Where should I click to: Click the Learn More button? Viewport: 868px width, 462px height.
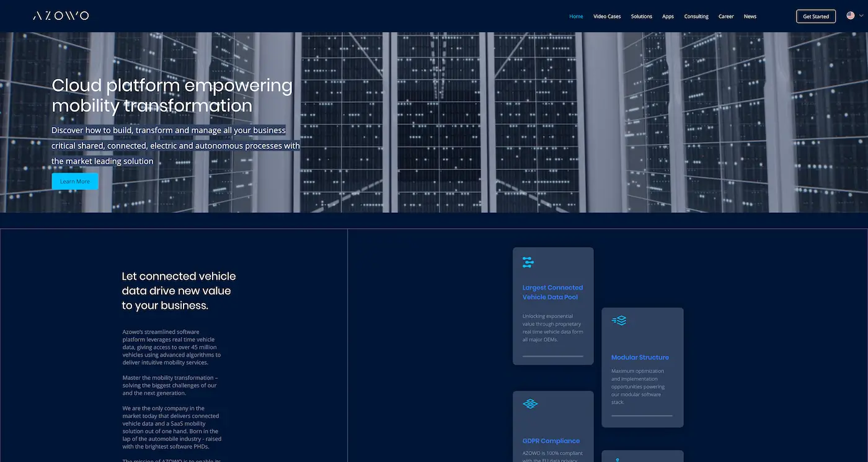(75, 181)
